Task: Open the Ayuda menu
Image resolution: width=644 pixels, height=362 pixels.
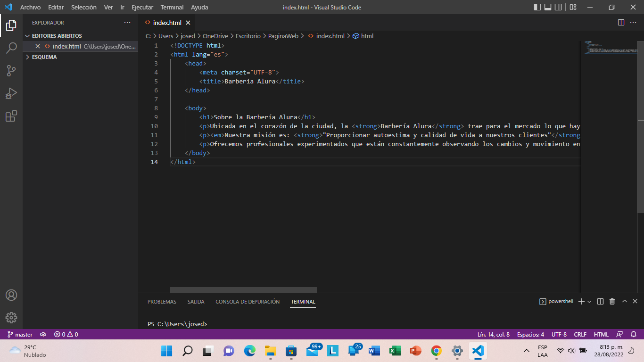Action: pos(199,7)
